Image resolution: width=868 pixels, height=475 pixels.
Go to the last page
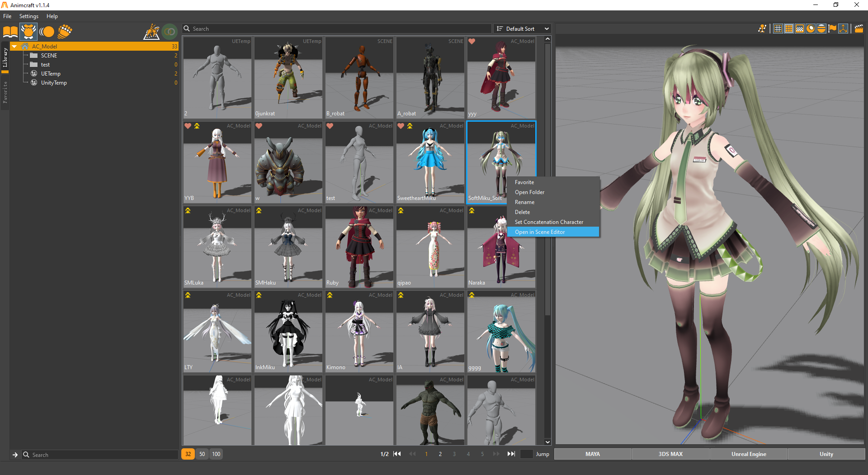511,454
